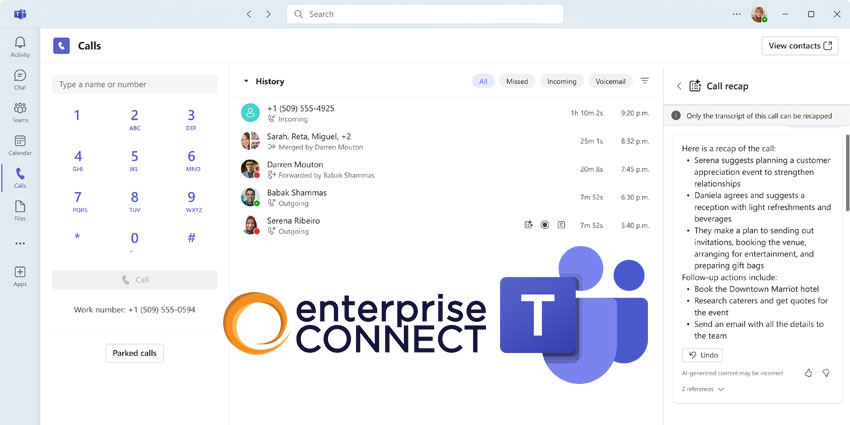
Task: Open Apps from the sidebar
Action: pyautogui.click(x=20, y=276)
